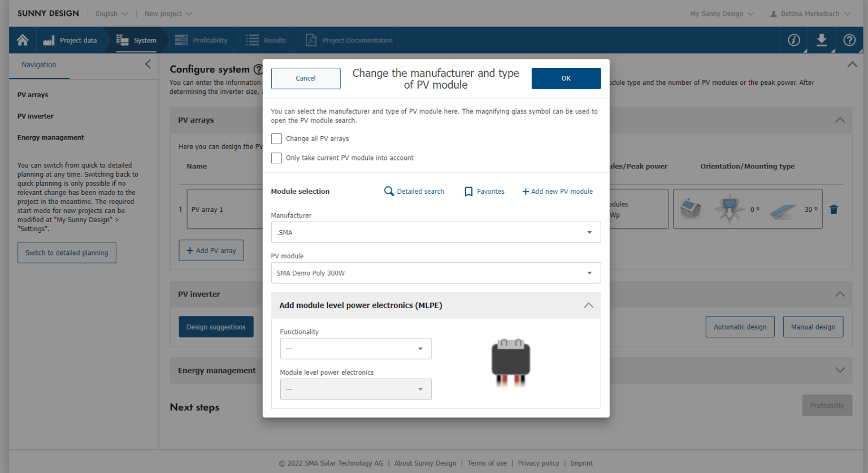
Task: Click the home icon in navigation bar
Action: [x=23, y=40]
